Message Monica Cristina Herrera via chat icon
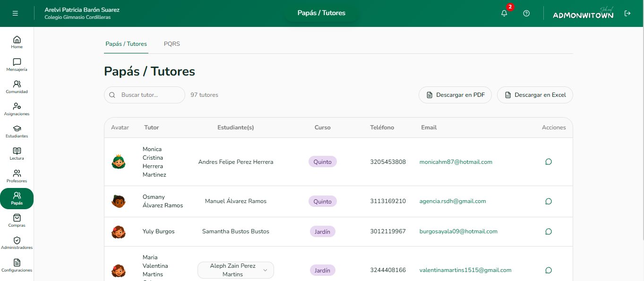Image resolution: width=644 pixels, height=281 pixels. [549, 162]
